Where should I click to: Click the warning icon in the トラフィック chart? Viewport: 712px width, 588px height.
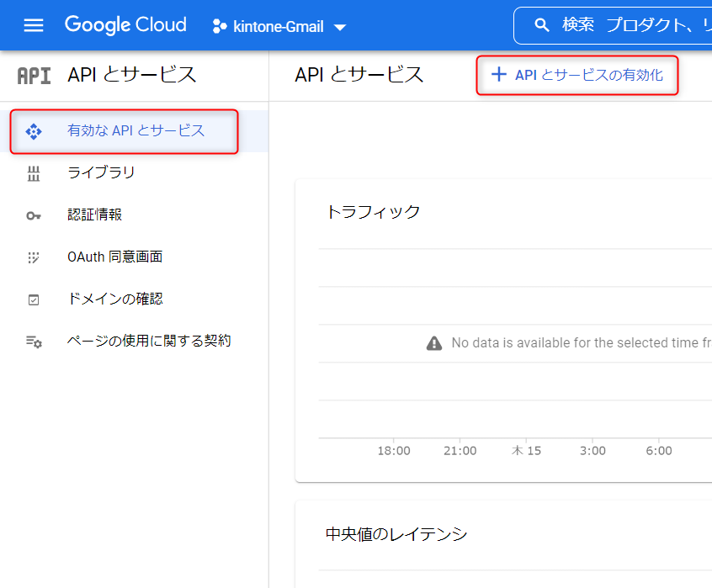434,343
